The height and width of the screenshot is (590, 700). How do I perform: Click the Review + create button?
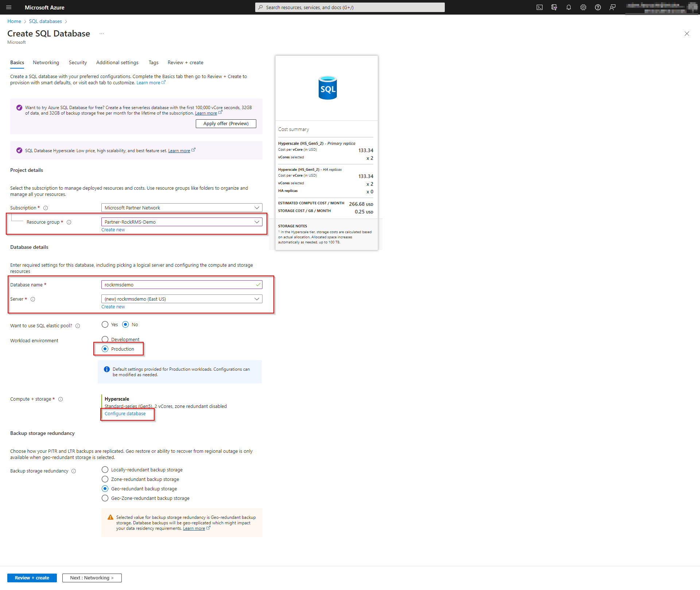(32, 578)
